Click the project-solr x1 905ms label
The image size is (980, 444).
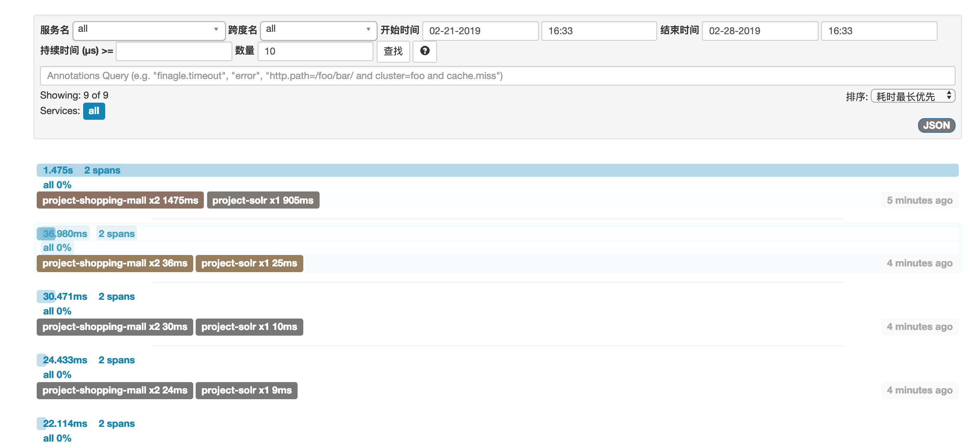[263, 200]
